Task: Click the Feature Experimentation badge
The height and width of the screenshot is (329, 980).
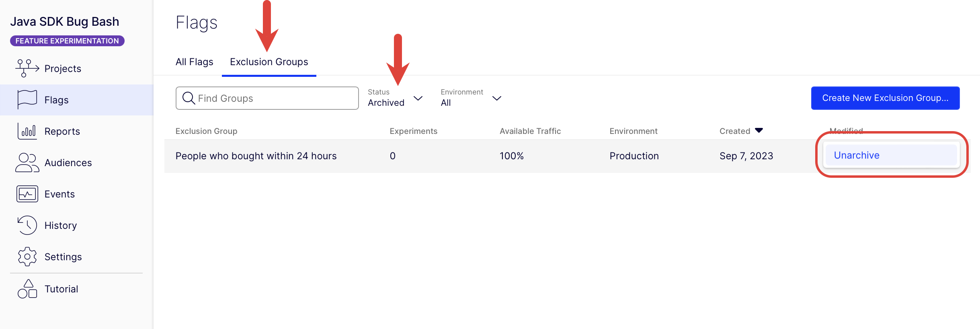Action: (67, 41)
